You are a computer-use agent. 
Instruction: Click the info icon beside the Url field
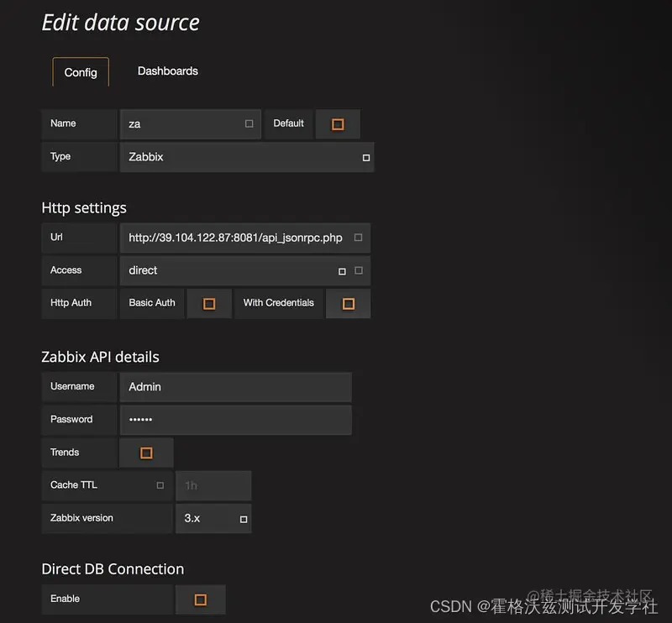359,238
